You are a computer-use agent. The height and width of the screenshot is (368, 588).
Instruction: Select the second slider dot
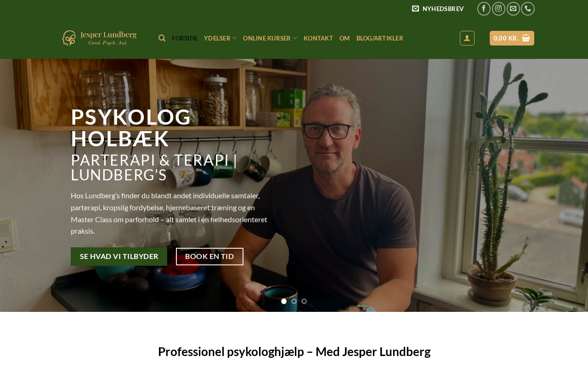pyautogui.click(x=294, y=301)
